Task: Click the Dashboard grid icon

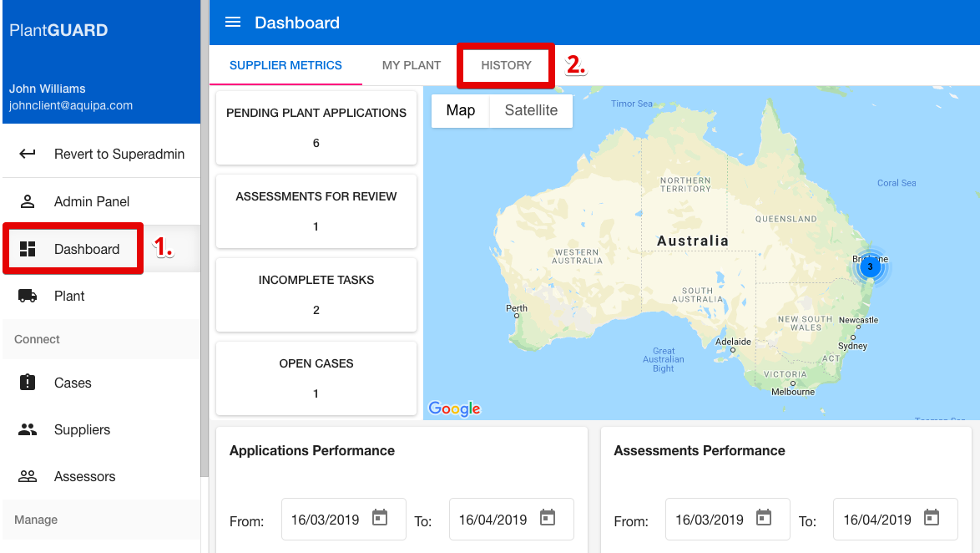Action: 28,249
